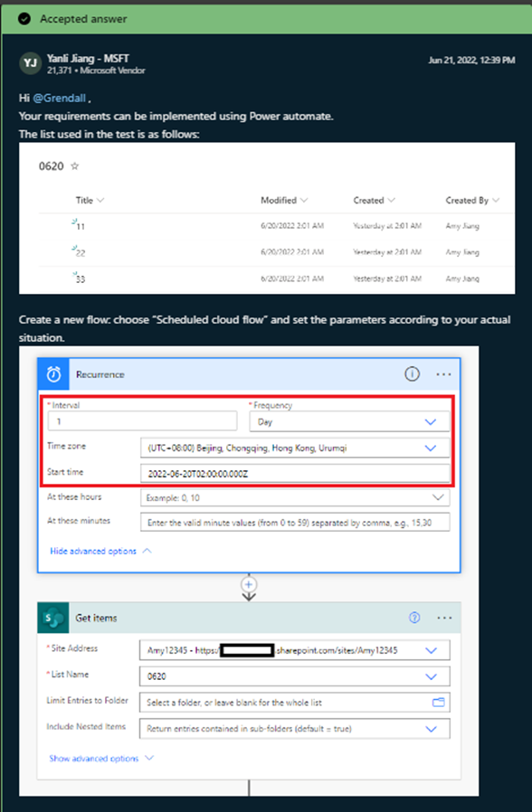
Task: Click the Accepted answer label
Action: pyautogui.click(x=83, y=19)
